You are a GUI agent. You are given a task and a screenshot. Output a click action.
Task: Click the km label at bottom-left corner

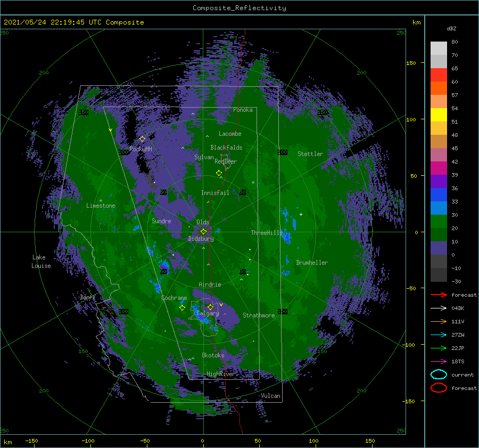click(x=8, y=442)
